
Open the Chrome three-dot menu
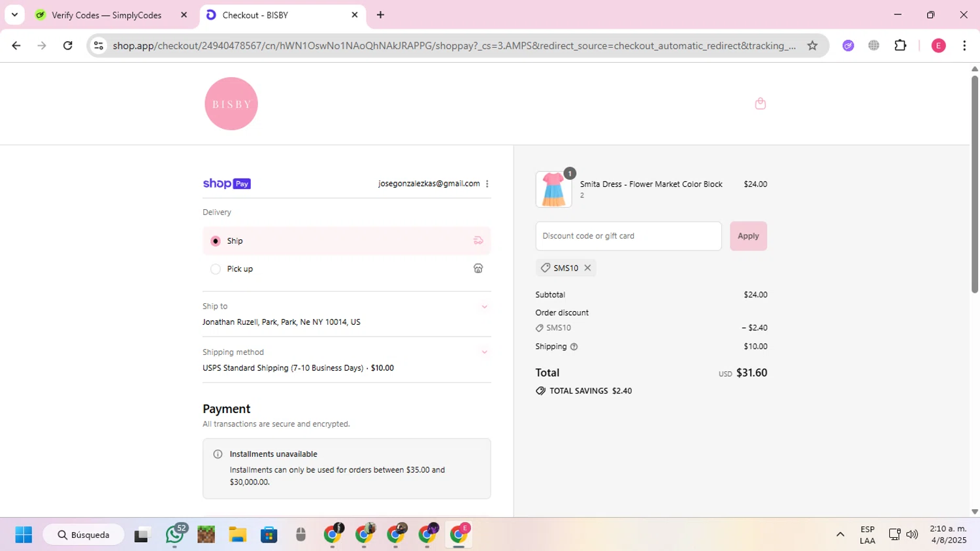coord(964,45)
